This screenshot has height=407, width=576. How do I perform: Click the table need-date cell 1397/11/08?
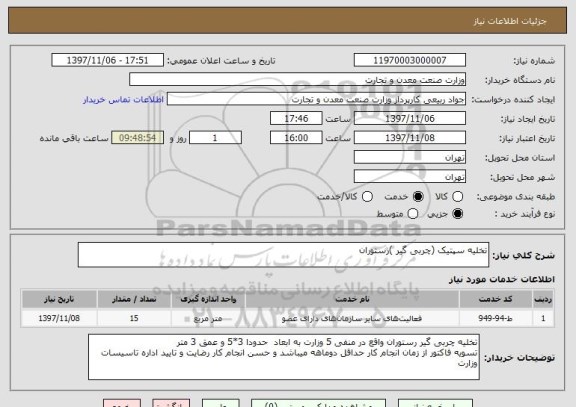pos(59,318)
